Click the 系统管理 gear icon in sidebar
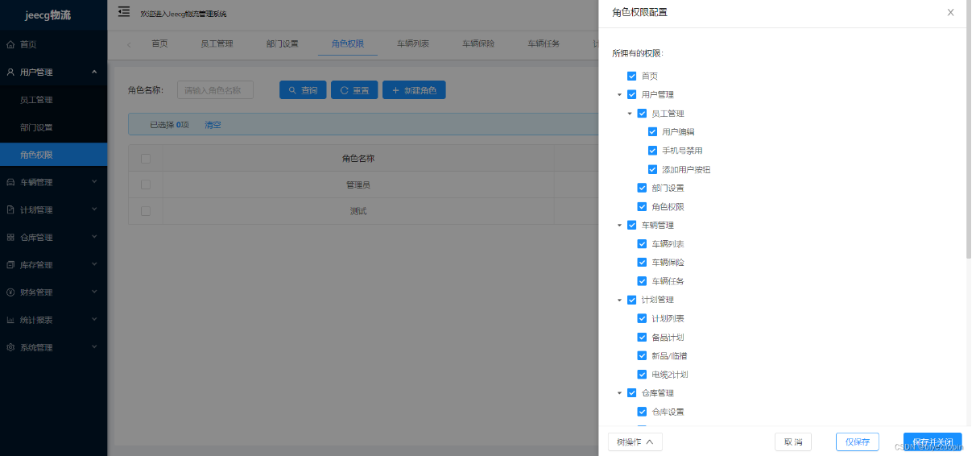This screenshot has width=980, height=456. pyautogui.click(x=10, y=348)
